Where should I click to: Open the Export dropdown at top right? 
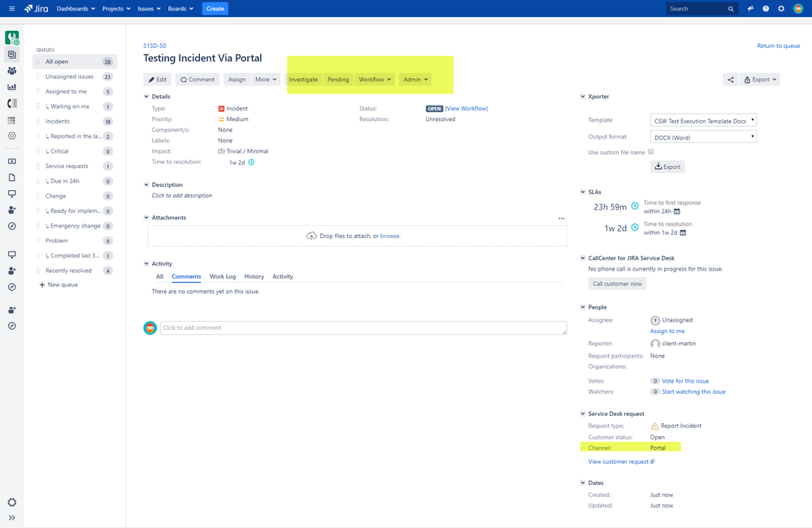tap(760, 80)
